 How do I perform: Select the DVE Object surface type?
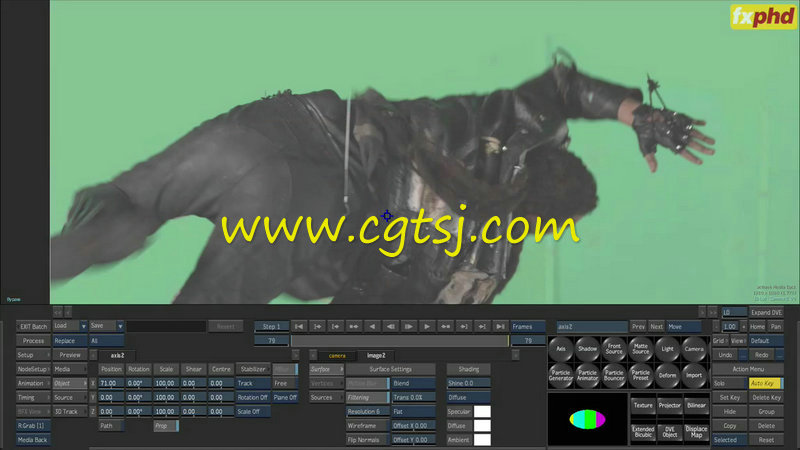pyautogui.click(x=669, y=432)
